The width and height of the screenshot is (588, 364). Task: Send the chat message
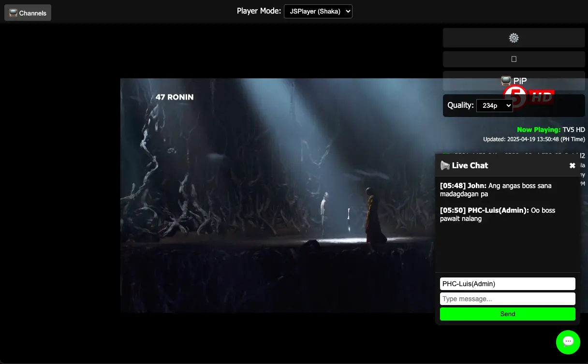(507, 314)
